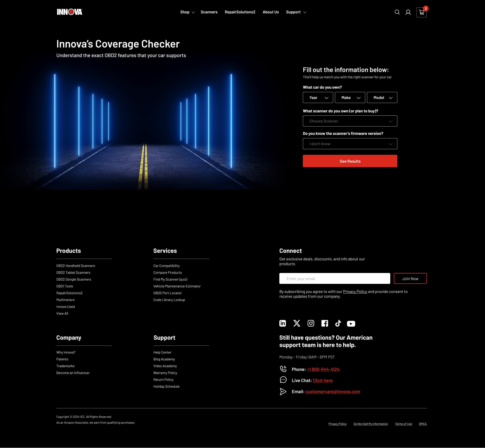
Task: Open Compare Products link
Action: point(167,272)
